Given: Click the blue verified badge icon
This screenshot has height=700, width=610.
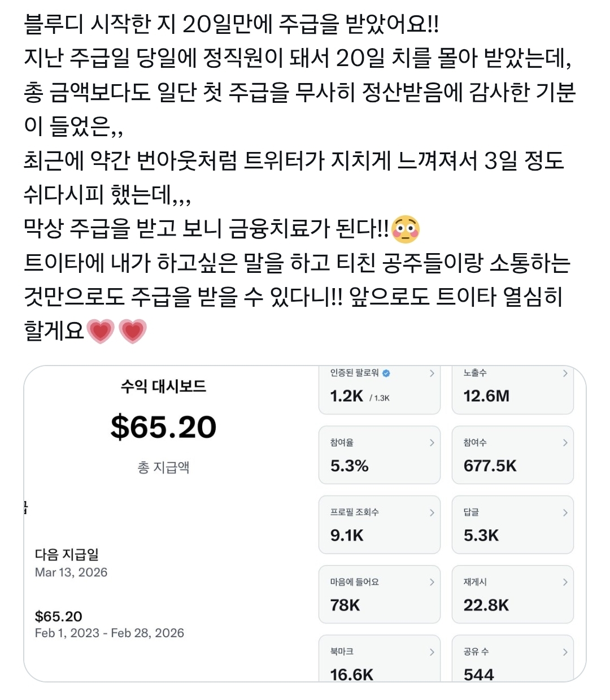Looking at the screenshot, I should [x=386, y=373].
